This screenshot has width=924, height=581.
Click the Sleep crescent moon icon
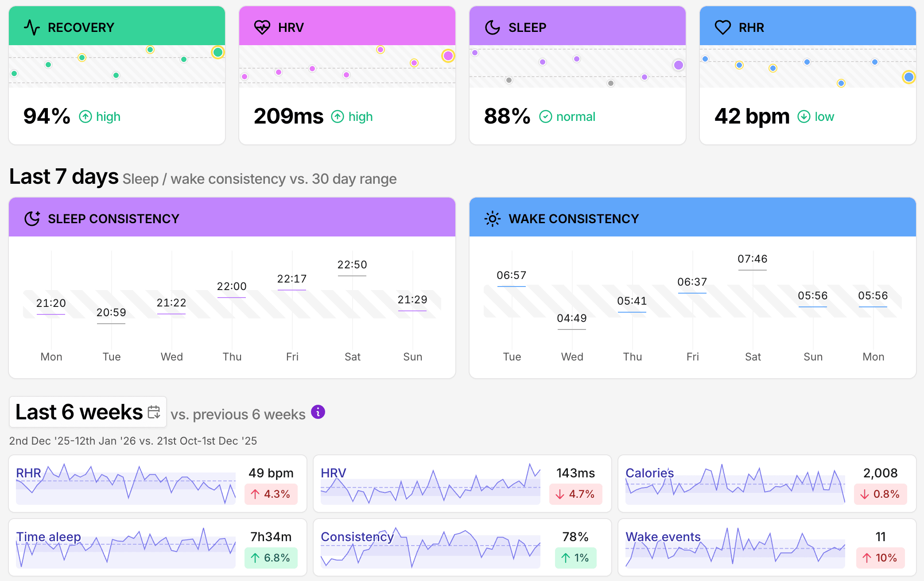(492, 27)
